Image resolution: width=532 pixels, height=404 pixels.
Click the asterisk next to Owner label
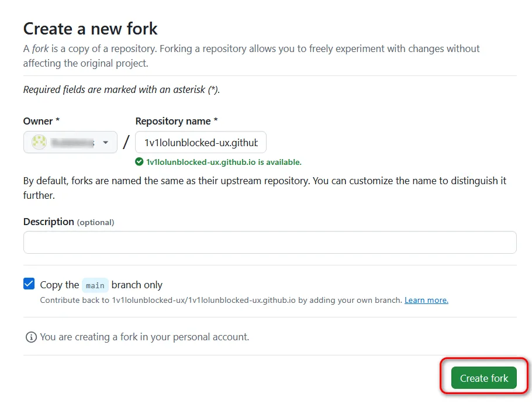[x=57, y=121]
